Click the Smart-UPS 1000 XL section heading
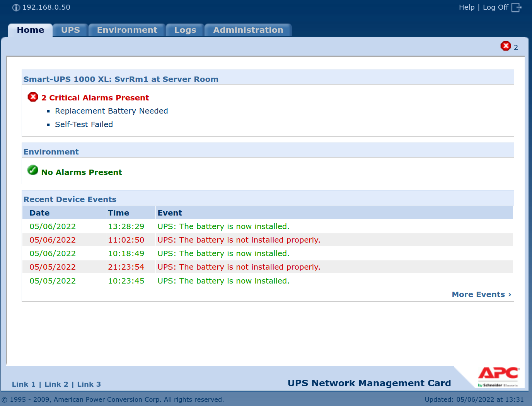This screenshot has height=406, width=532. 121,79
